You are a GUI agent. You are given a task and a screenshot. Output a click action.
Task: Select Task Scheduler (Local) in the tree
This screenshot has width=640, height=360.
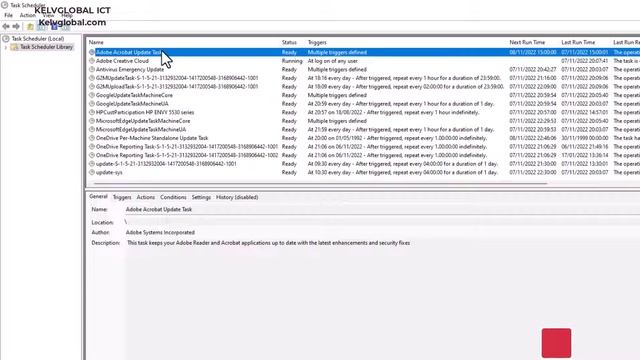coord(38,39)
